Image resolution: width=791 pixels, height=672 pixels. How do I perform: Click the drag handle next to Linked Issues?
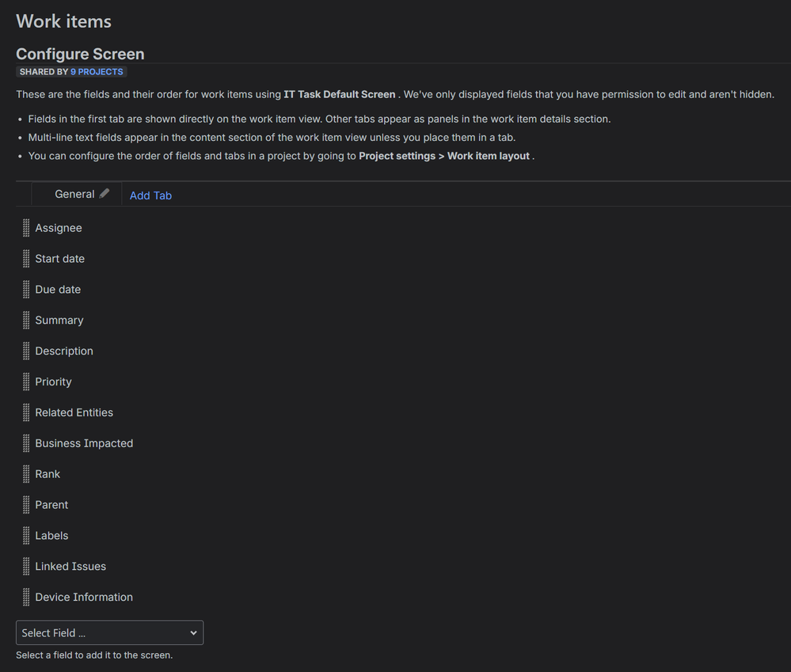[x=25, y=566]
